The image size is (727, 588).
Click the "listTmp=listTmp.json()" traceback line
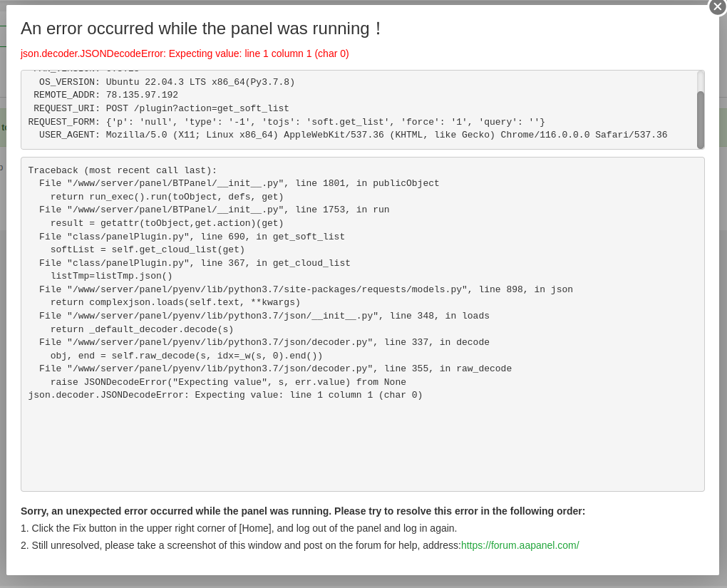coord(111,276)
